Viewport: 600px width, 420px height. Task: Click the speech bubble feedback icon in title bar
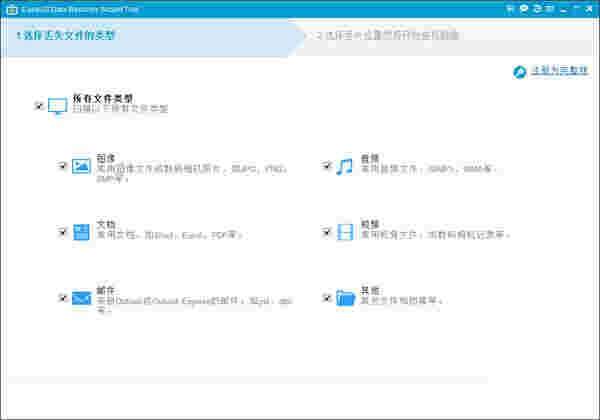[x=524, y=9]
